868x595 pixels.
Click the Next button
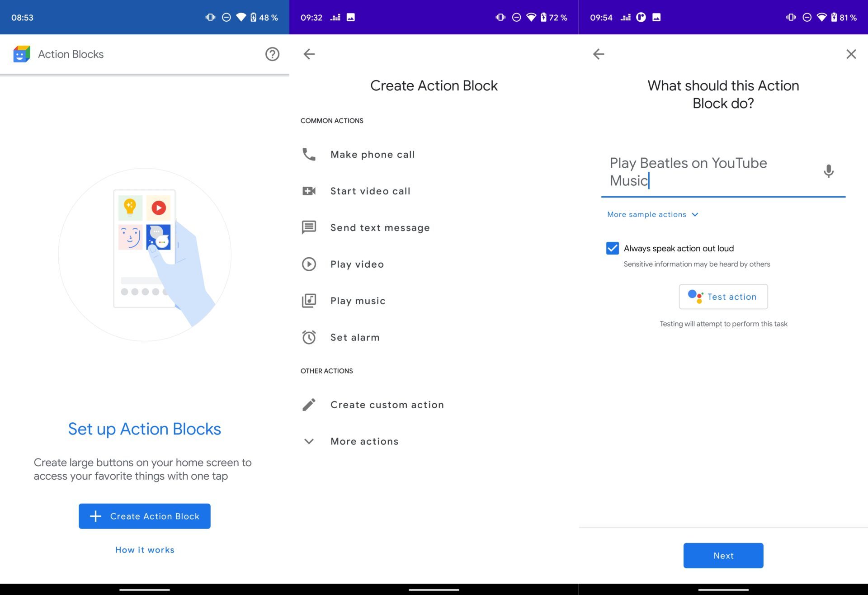pos(723,556)
